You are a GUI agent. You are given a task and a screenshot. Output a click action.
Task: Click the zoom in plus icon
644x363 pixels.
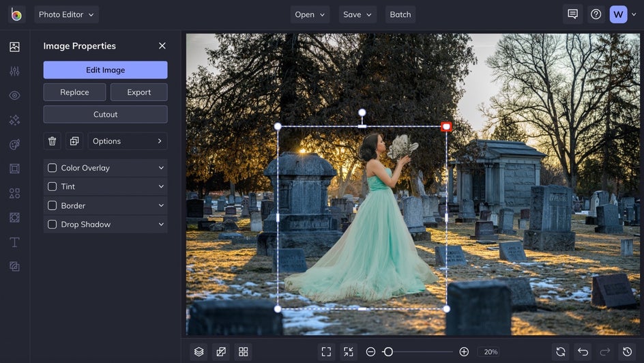click(464, 351)
